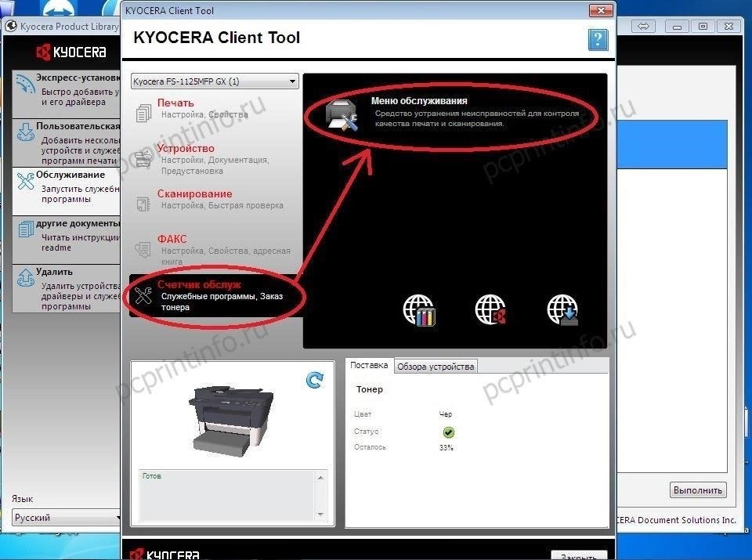This screenshot has width=752, height=560.
Task: Restore the background Product Library window
Action: (703, 27)
